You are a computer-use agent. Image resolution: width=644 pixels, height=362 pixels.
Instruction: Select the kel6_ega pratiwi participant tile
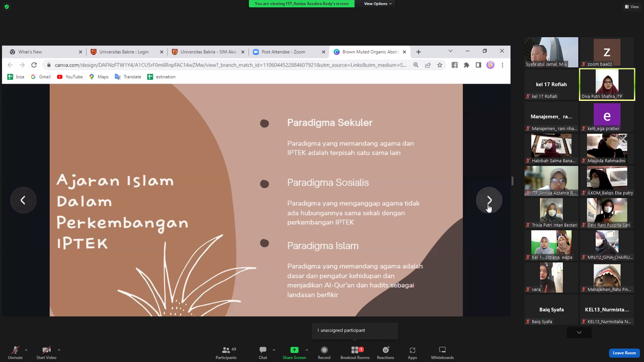(x=607, y=117)
